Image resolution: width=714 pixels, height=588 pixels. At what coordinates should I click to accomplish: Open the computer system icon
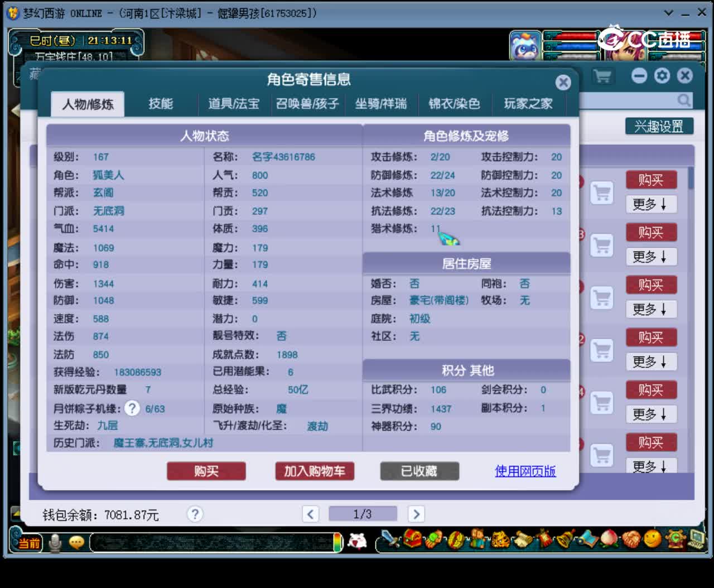[696, 539]
